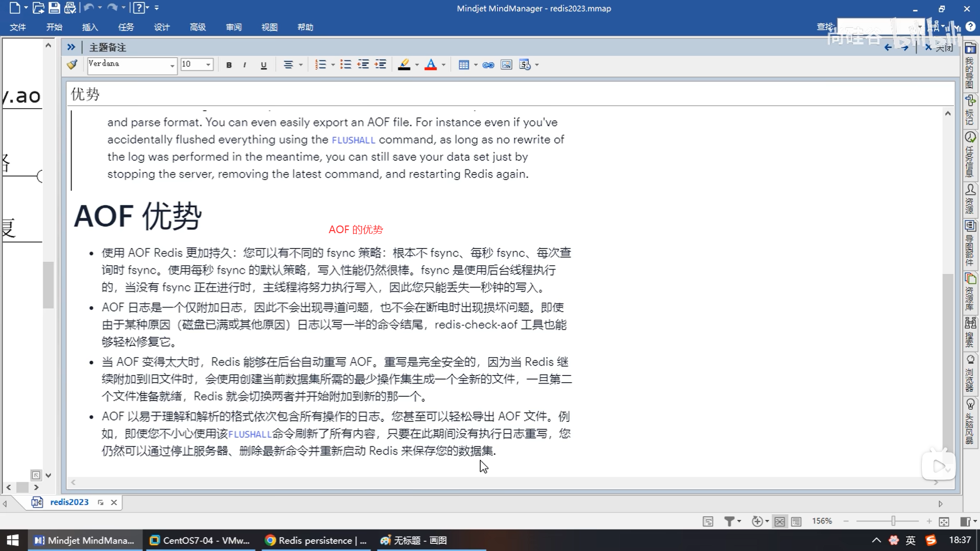Apply numbered list to notes

point(320,65)
